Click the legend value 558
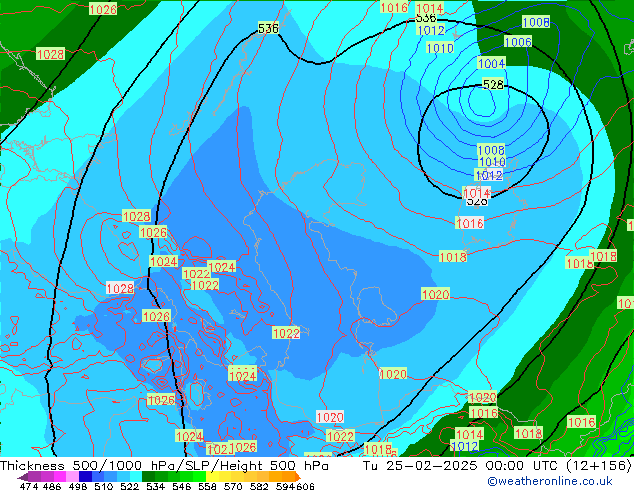The image size is (634, 490). coord(207,486)
